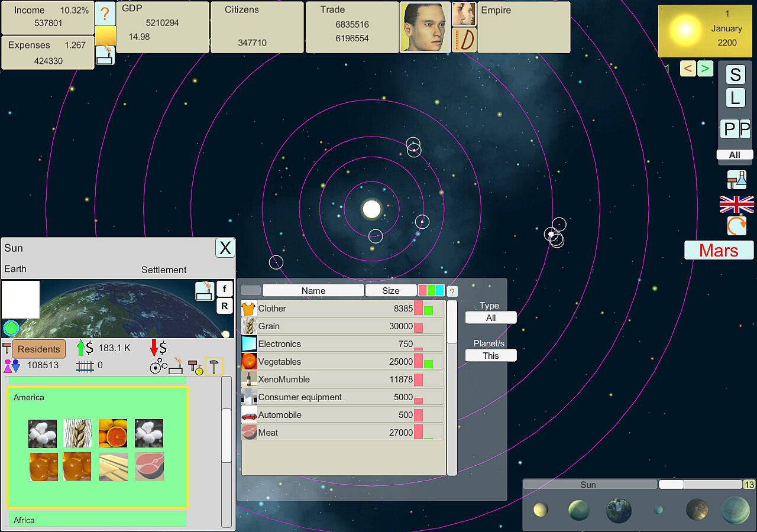Screen dimensions: 757x532
Task: Select the Automobile row
Action: click(343, 414)
